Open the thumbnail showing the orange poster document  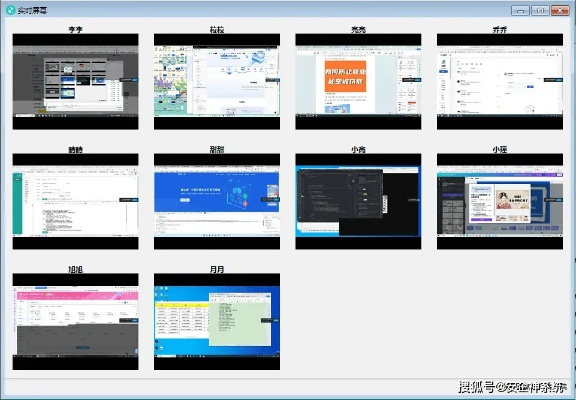pos(358,82)
